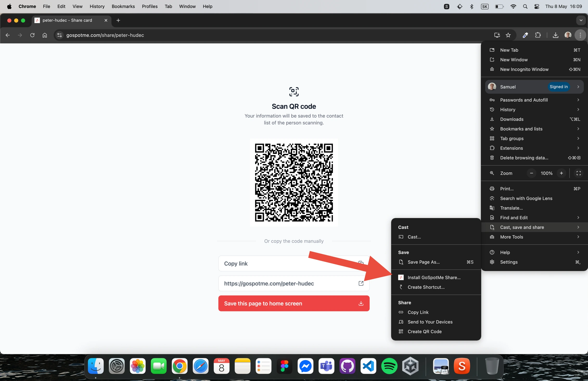Select Translate... menu item
Image resolution: width=588 pixels, height=381 pixels.
(534, 208)
